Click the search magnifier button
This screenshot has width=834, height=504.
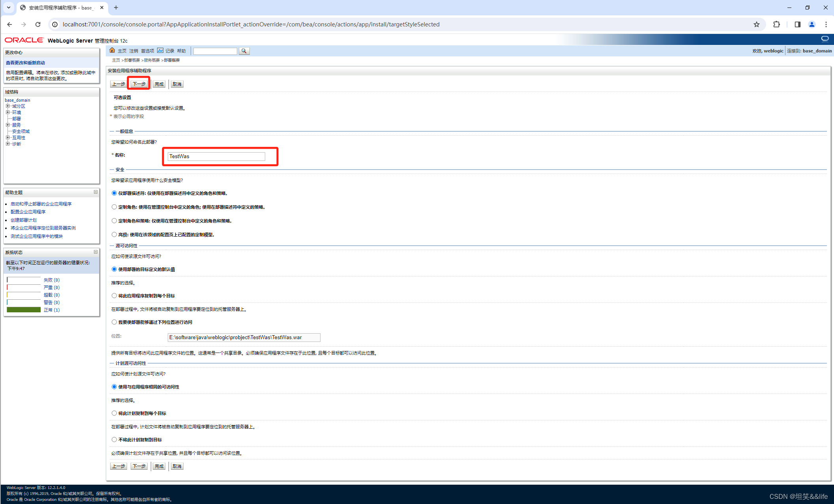244,51
